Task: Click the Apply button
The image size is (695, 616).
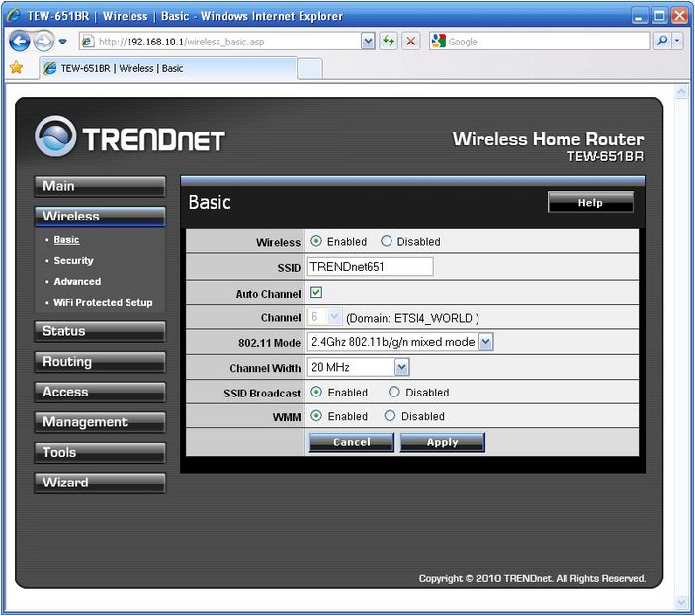Action: 442,442
